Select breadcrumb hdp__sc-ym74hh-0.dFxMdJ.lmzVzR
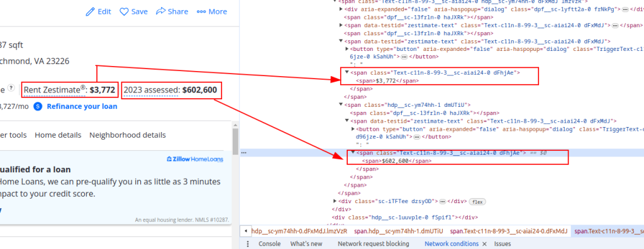 click(299, 231)
